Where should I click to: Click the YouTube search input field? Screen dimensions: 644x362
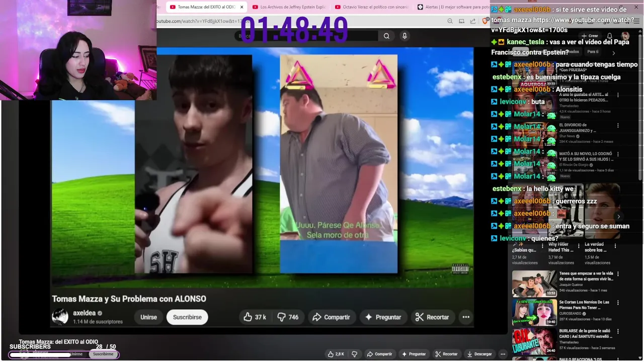(x=307, y=36)
